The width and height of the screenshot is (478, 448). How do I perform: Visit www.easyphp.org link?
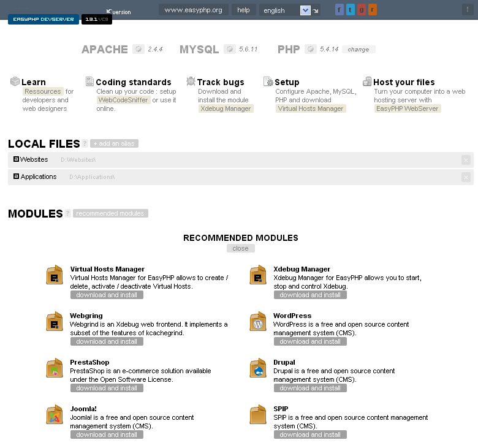193,10
